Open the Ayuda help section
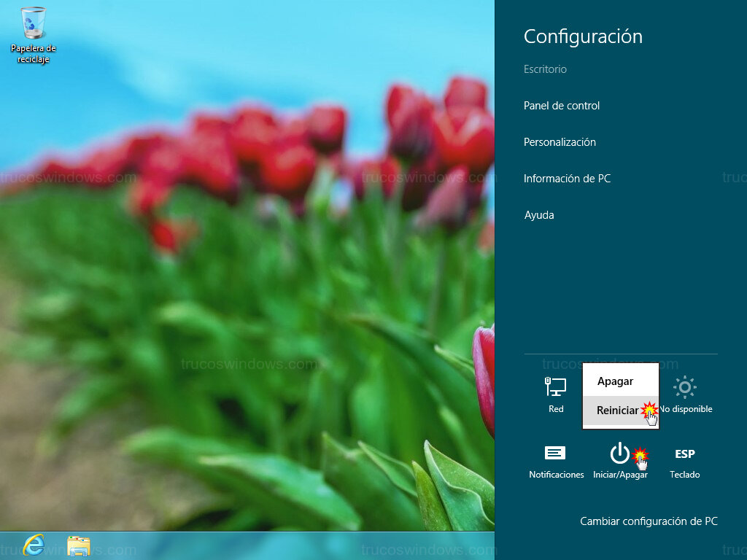 538,214
